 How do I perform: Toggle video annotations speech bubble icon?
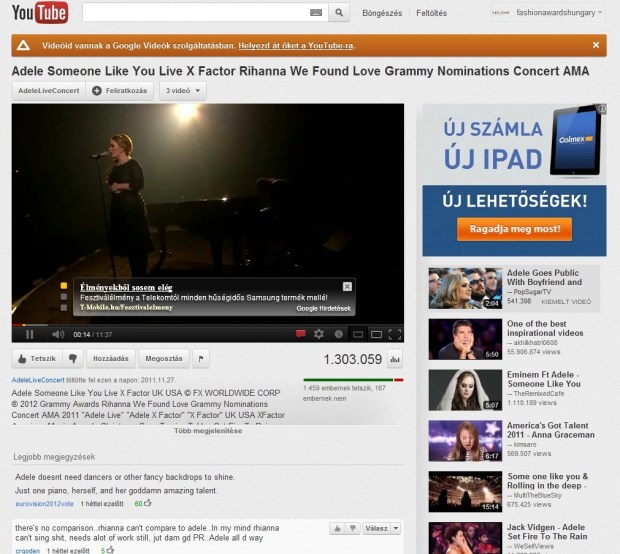point(300,334)
